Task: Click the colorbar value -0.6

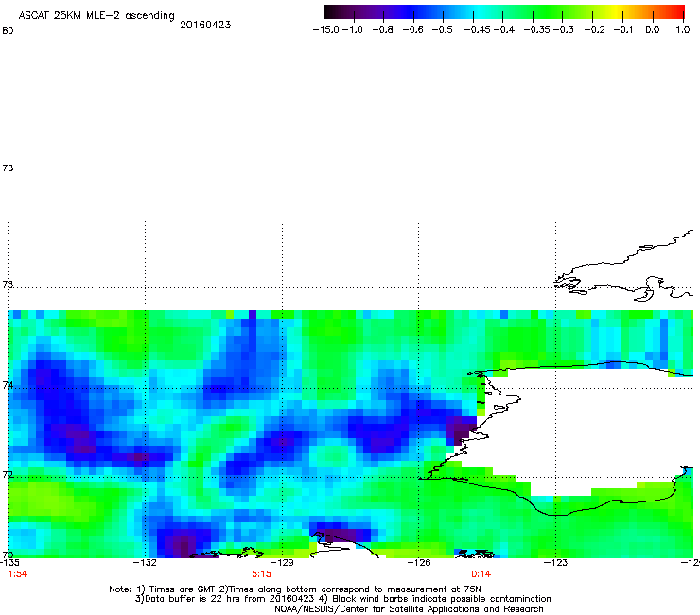Action: 413,30
